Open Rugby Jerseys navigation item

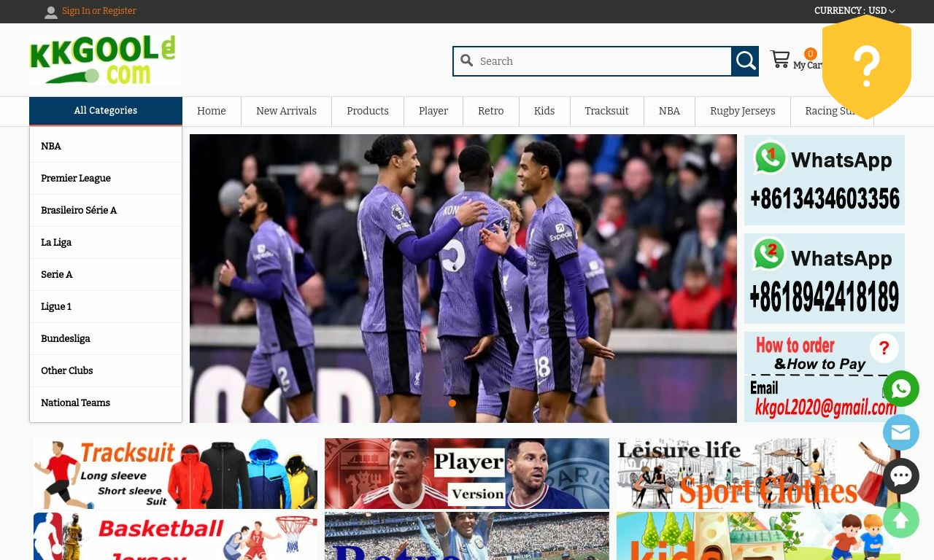click(x=743, y=112)
